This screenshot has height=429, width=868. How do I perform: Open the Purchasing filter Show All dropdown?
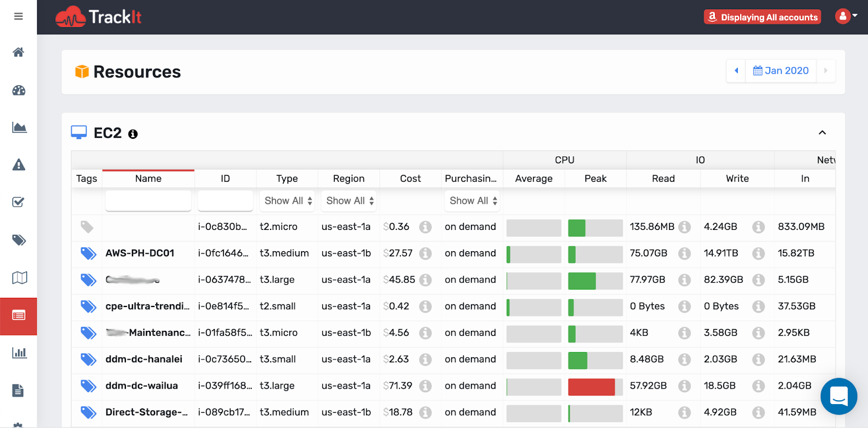(473, 201)
